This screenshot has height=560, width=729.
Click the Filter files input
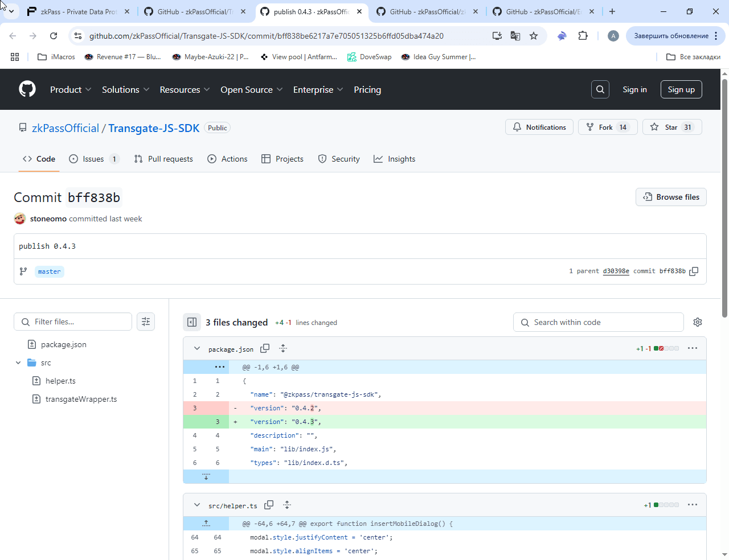[x=73, y=322]
